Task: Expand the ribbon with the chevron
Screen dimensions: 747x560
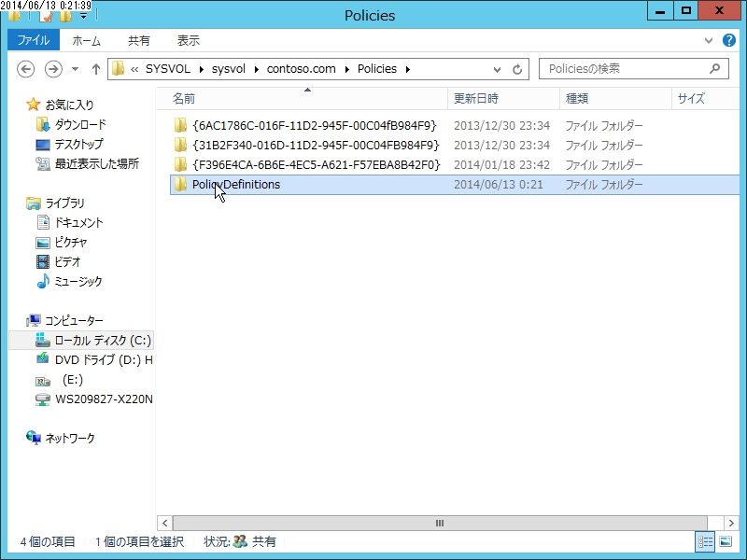Action: [709, 40]
